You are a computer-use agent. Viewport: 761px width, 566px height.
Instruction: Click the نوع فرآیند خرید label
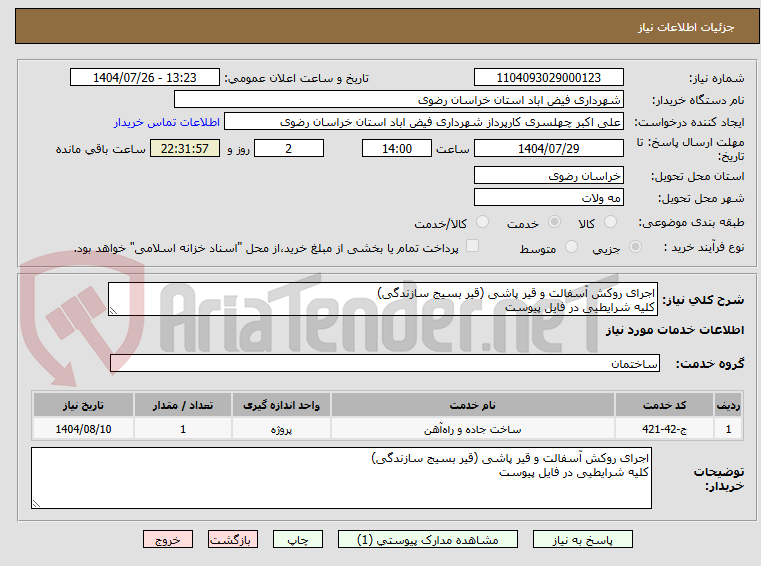coord(704,247)
